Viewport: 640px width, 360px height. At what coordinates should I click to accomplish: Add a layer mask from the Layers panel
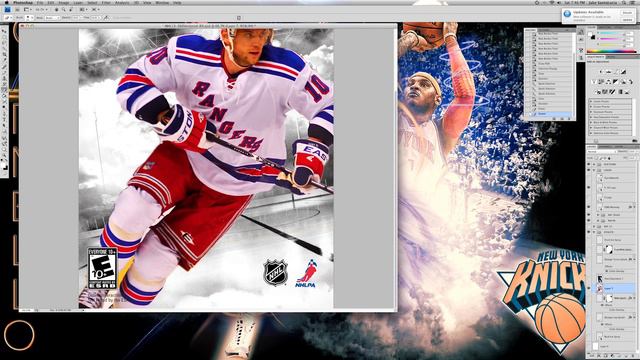[x=606, y=355]
